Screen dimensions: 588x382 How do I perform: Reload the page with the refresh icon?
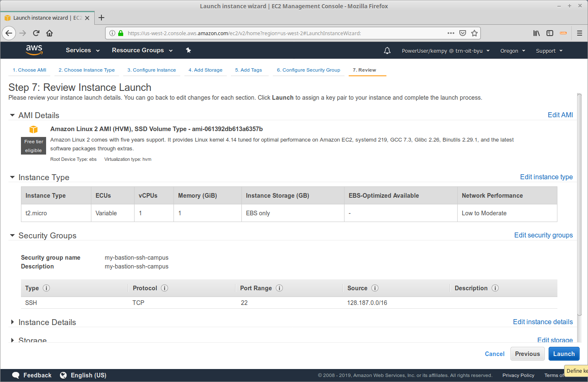click(x=36, y=33)
